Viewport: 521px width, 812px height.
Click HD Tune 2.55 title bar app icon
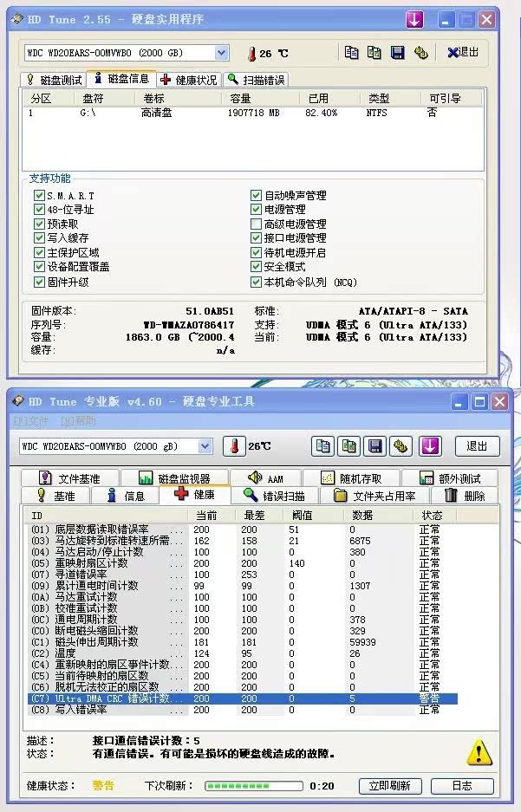pyautogui.click(x=17, y=20)
